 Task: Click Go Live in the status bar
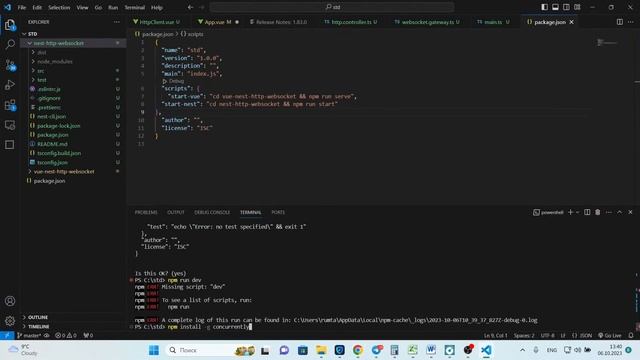[x=610, y=336]
